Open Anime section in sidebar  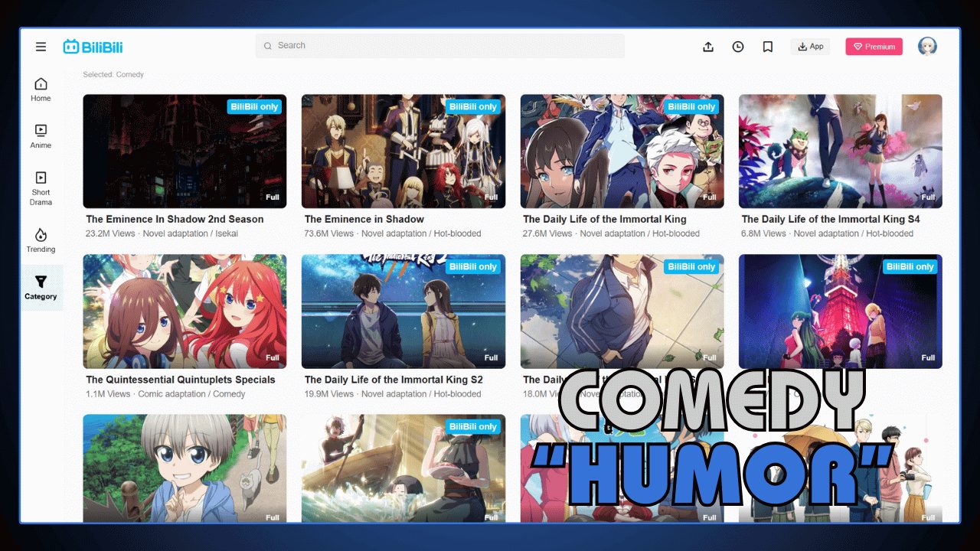(x=41, y=136)
